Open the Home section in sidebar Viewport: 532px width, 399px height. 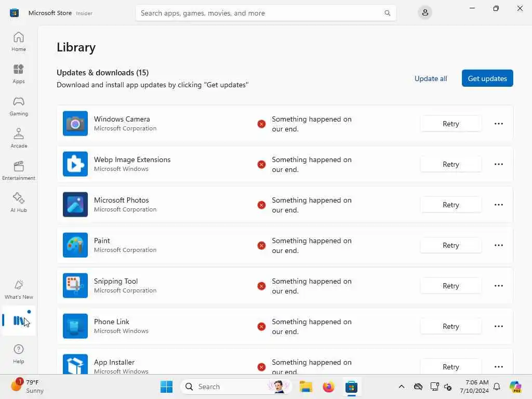(19, 42)
